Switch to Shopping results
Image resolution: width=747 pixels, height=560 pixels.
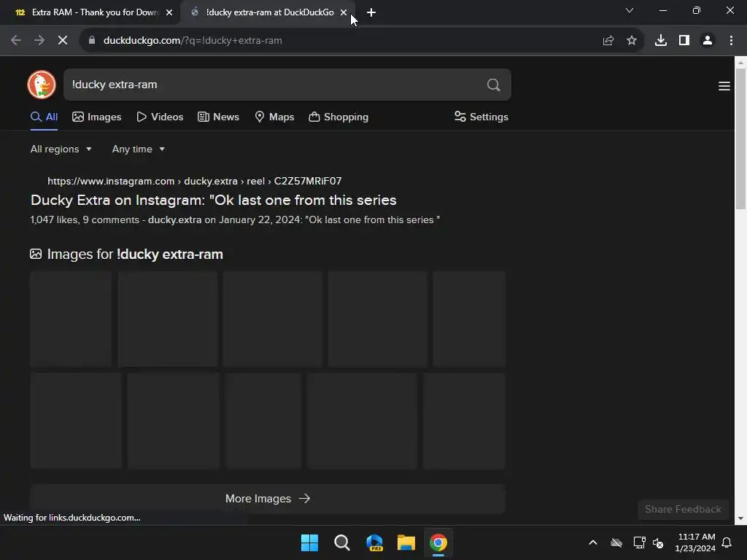338,117
